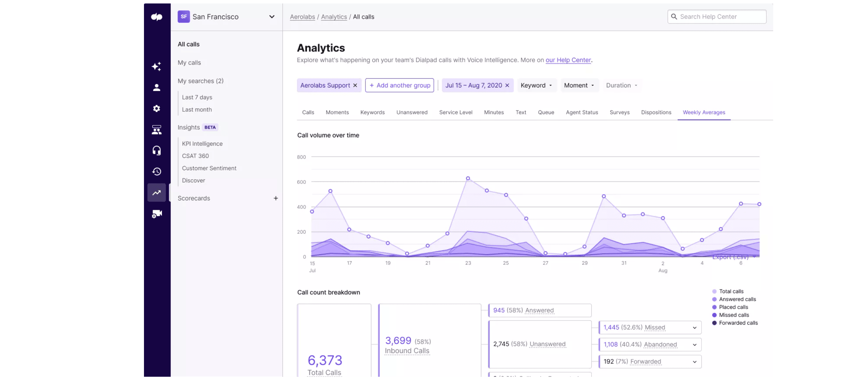This screenshot has height=383, width=868.
Task: Open the Keyword filter dropdown
Action: point(536,85)
